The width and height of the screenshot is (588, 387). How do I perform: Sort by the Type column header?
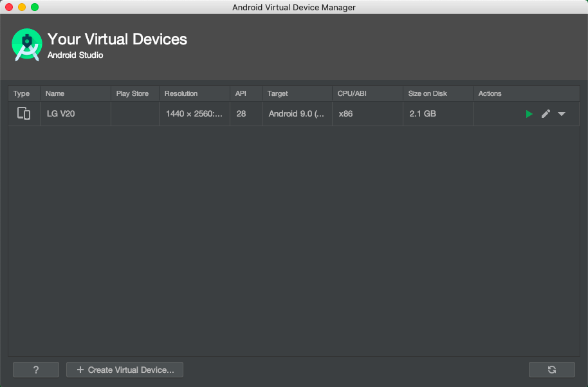(24, 93)
